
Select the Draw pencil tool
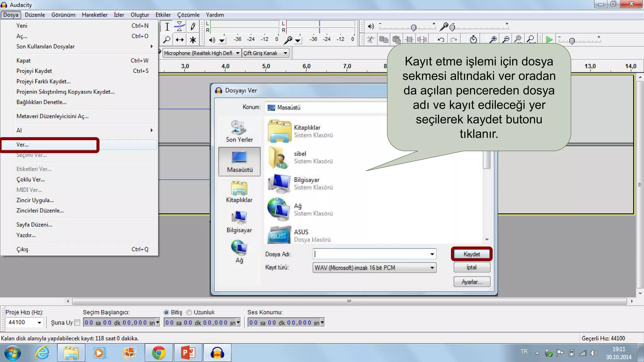click(x=192, y=27)
